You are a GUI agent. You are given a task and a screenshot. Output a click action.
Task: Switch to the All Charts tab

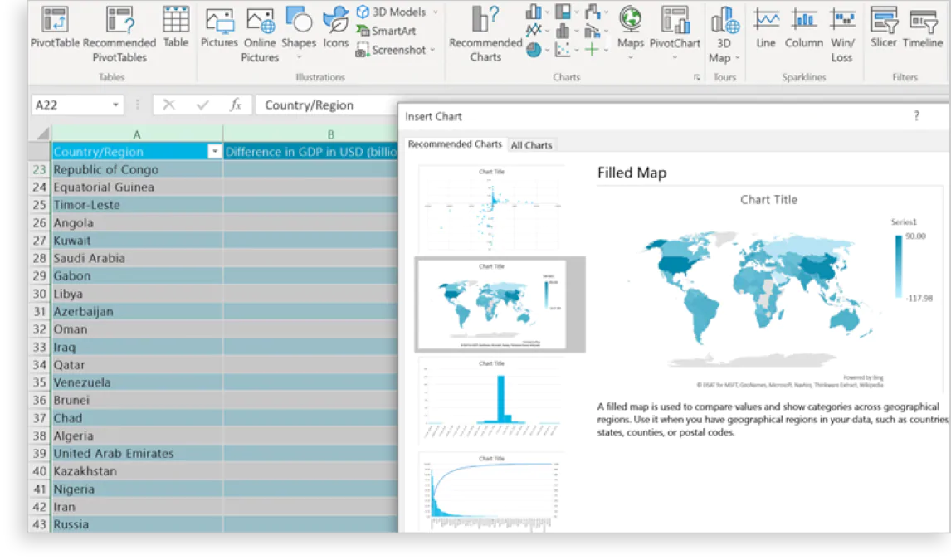[531, 145]
